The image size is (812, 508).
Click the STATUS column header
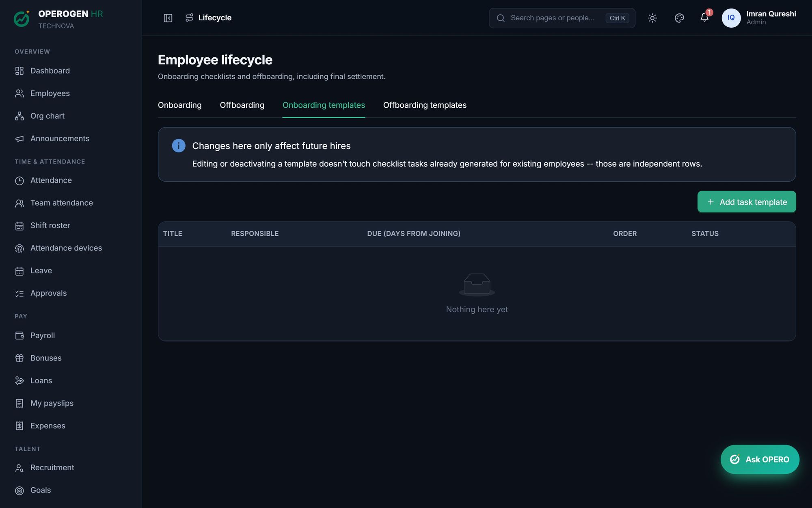[x=705, y=234]
